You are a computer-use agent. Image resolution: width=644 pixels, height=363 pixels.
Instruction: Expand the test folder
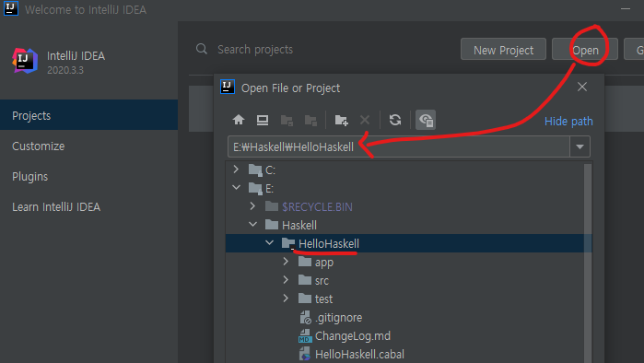(286, 299)
